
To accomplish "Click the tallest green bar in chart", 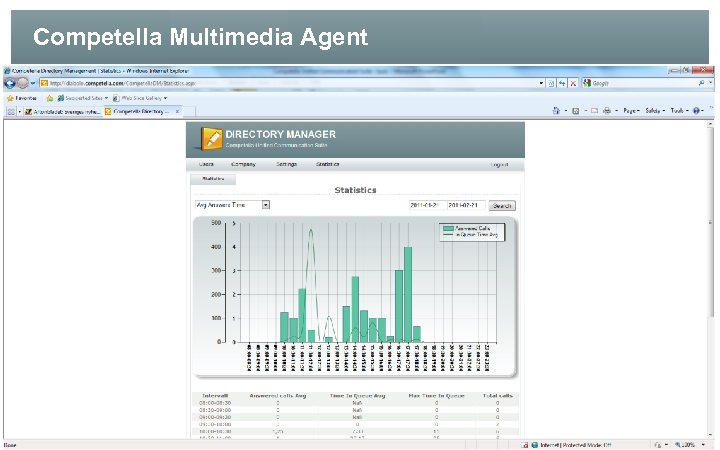I will [408, 294].
